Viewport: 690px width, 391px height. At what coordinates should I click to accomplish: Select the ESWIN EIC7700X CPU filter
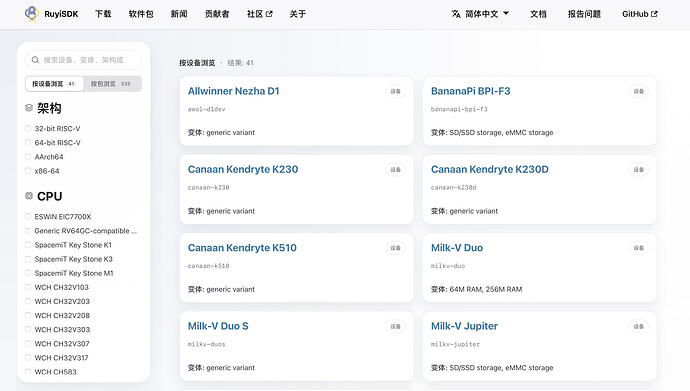point(28,216)
